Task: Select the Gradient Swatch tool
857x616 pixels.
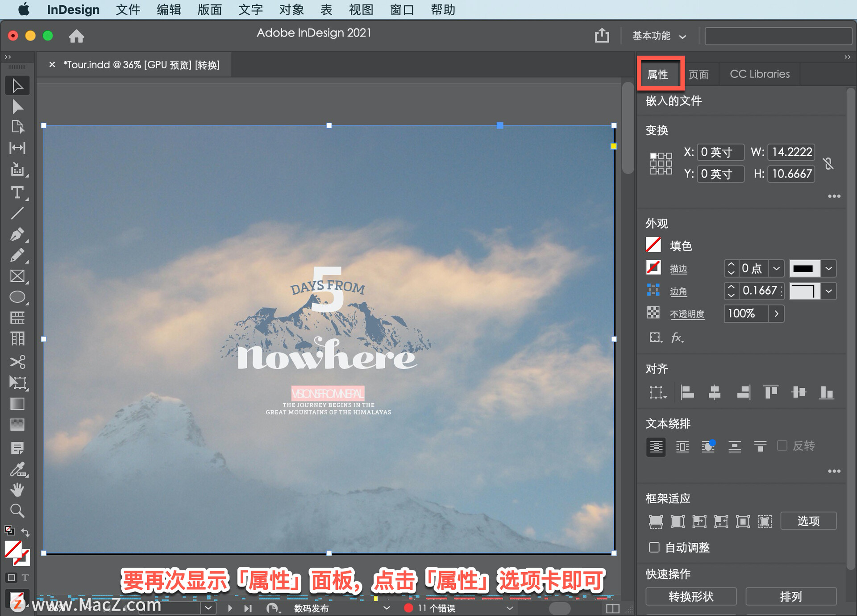Action: [x=17, y=404]
